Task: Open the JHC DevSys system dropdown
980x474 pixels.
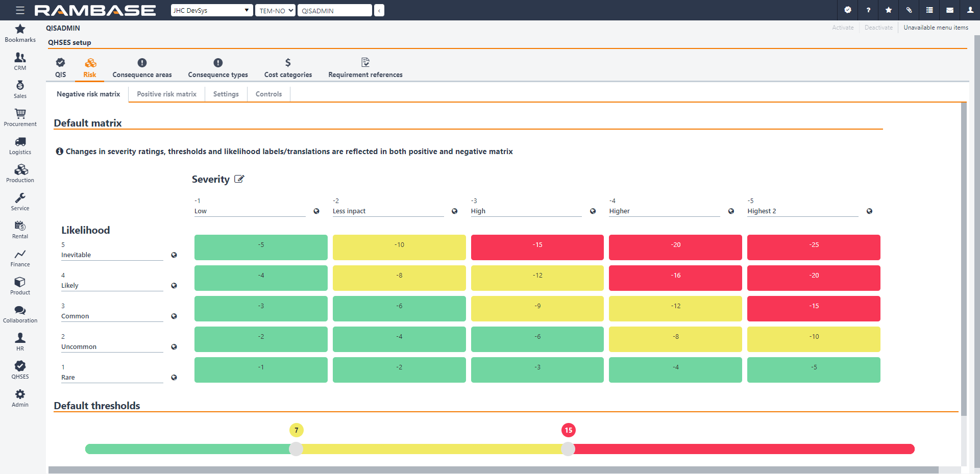Action: pyautogui.click(x=211, y=10)
